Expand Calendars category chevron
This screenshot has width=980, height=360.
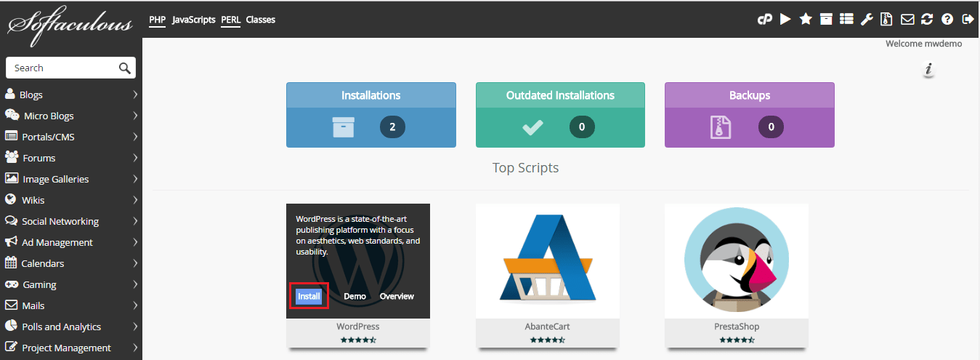pyautogui.click(x=135, y=263)
